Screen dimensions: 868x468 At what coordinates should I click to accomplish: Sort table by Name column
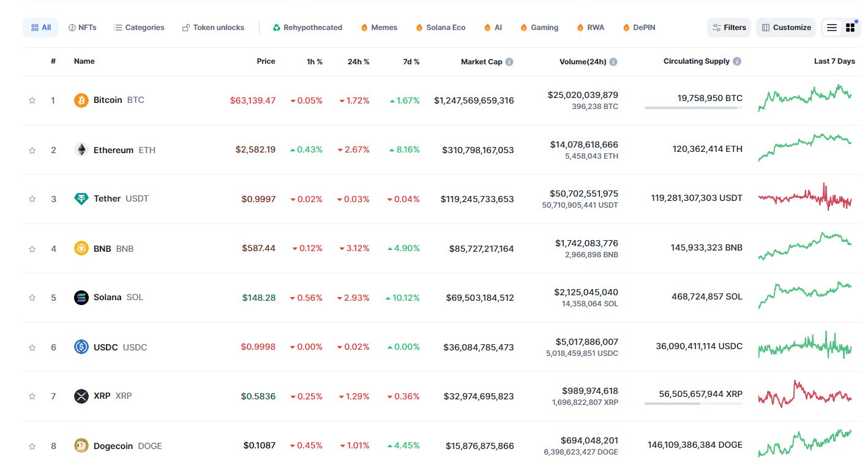click(84, 61)
